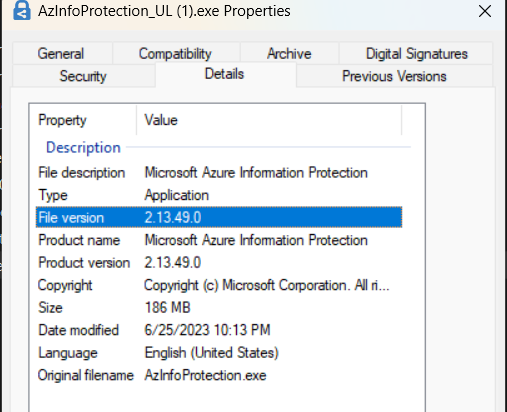This screenshot has height=412, width=507.
Task: Go to the Security tab
Action: point(83,76)
